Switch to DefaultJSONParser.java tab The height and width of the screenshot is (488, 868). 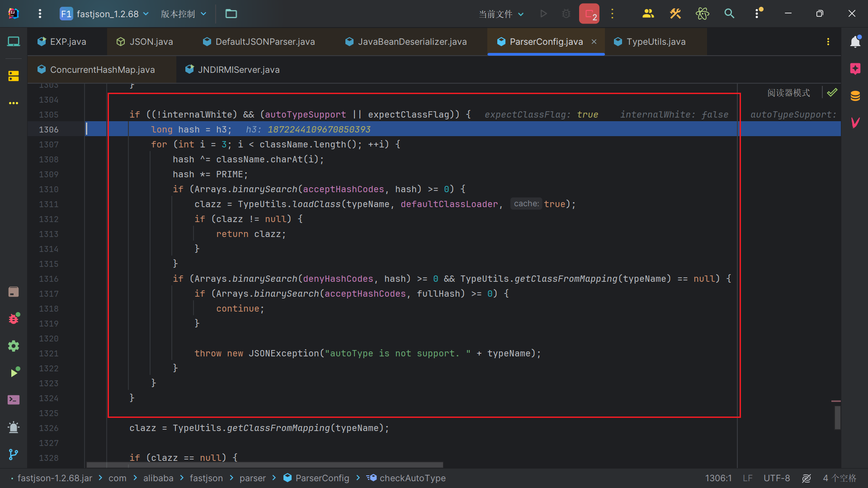pyautogui.click(x=259, y=42)
